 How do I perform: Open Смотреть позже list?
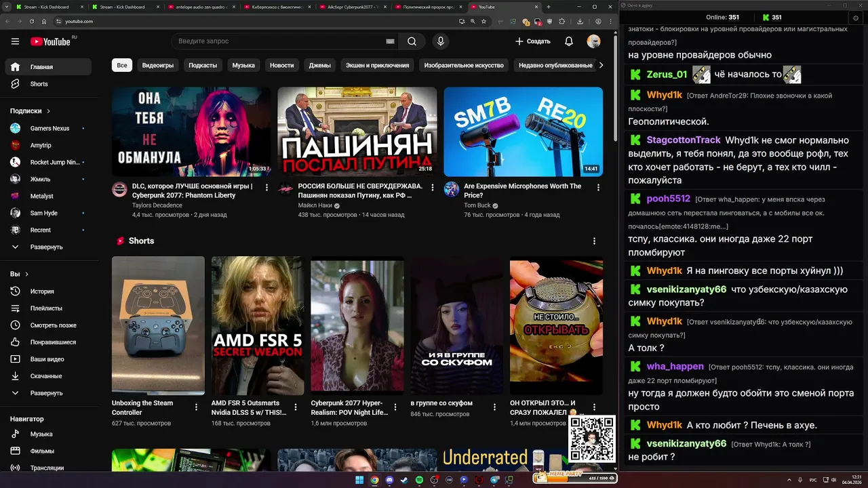[x=48, y=325]
